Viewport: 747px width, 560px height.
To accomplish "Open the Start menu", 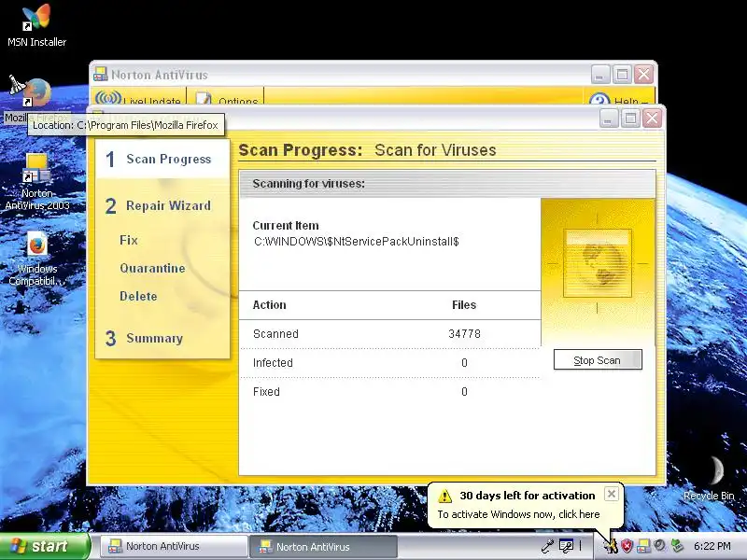I will coord(45,546).
